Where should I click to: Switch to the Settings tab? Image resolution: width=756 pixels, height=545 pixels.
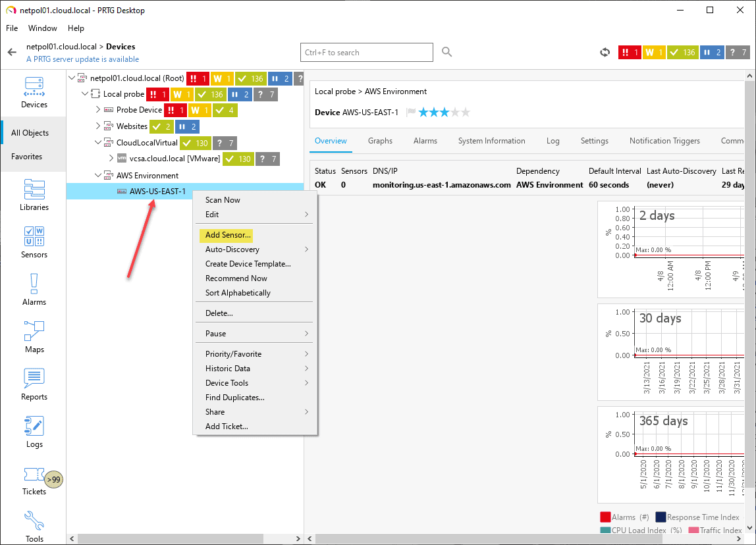(594, 141)
